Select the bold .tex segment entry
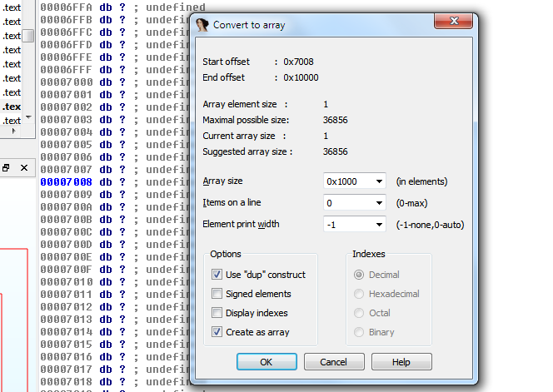The height and width of the screenshot is (392, 553). [x=12, y=107]
